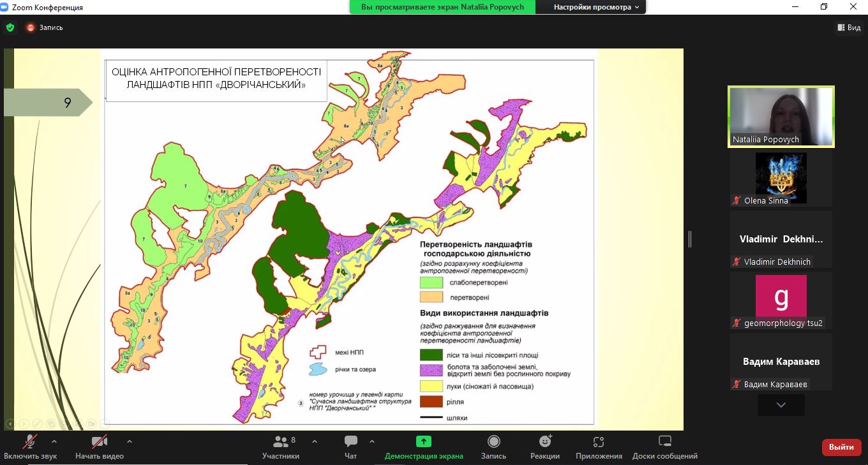868x465 pixels.
Task: Click the screen-viewing notification for Nataliia Popovych
Action: pyautogui.click(x=442, y=7)
